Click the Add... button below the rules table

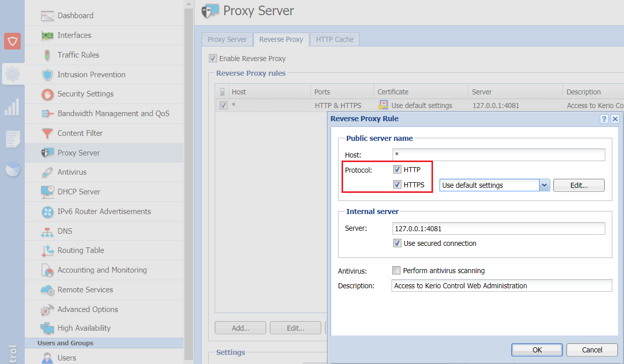241,328
